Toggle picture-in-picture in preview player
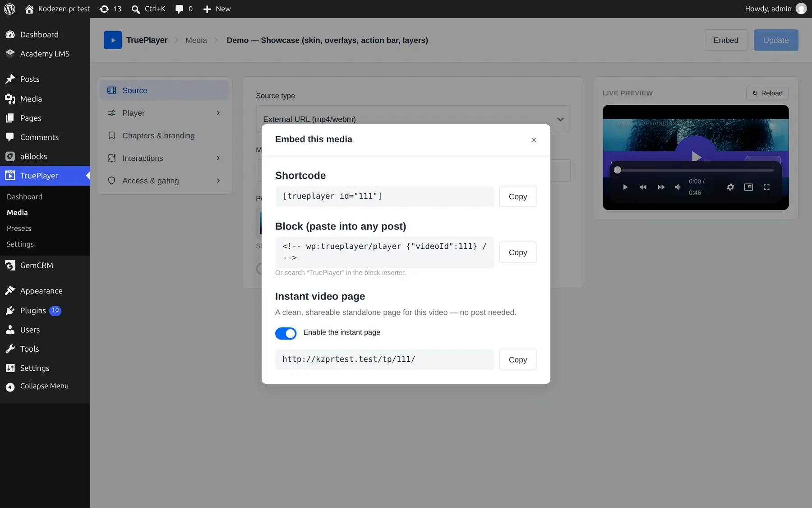812x508 pixels. click(748, 187)
